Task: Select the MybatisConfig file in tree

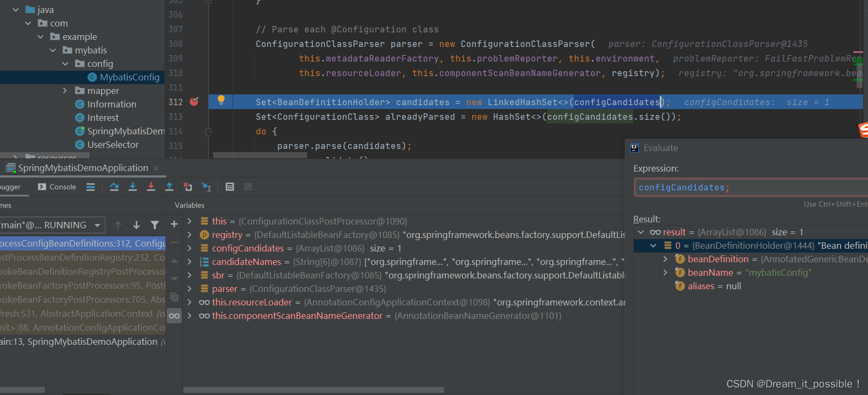Action: pos(129,77)
